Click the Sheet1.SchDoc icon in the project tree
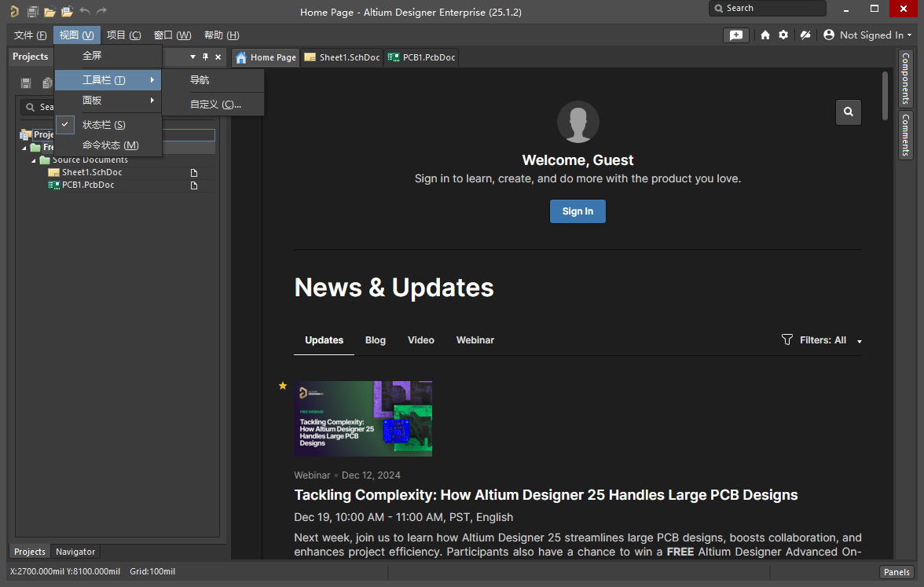The image size is (924, 587). point(53,173)
